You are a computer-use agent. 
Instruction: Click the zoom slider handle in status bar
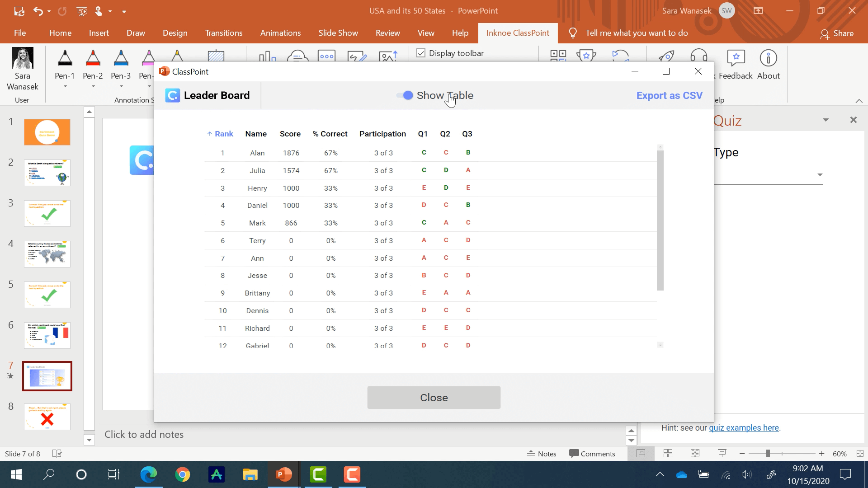click(x=768, y=454)
